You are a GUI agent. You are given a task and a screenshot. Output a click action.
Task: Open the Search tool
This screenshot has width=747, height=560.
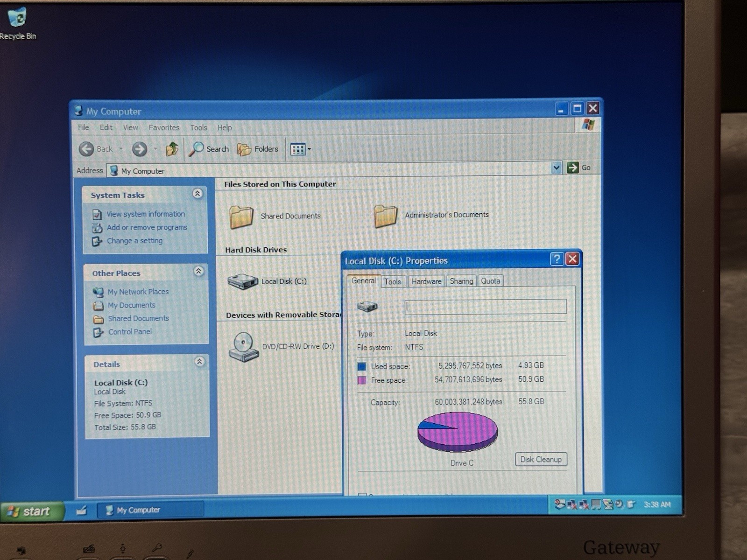click(x=209, y=149)
